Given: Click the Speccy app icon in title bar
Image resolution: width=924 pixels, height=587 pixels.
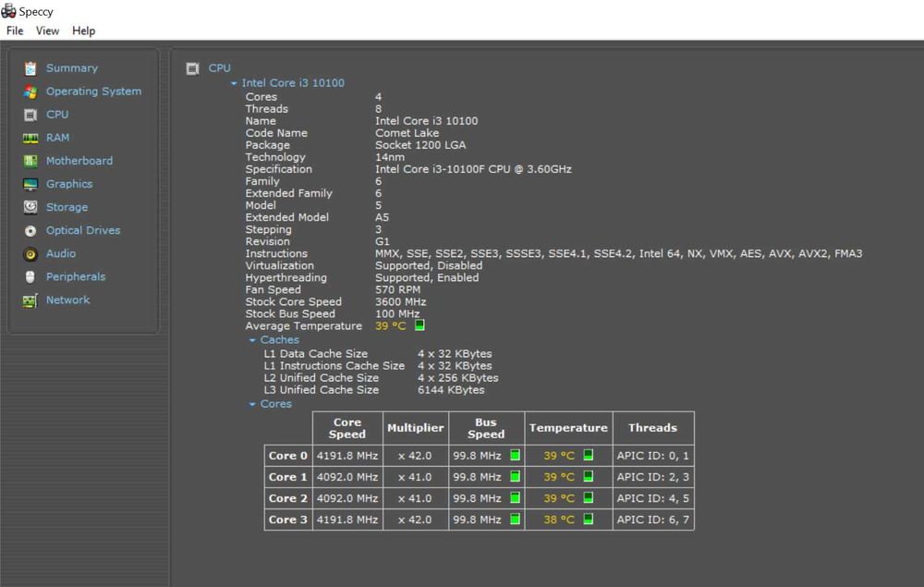Looking at the screenshot, I should [x=9, y=10].
